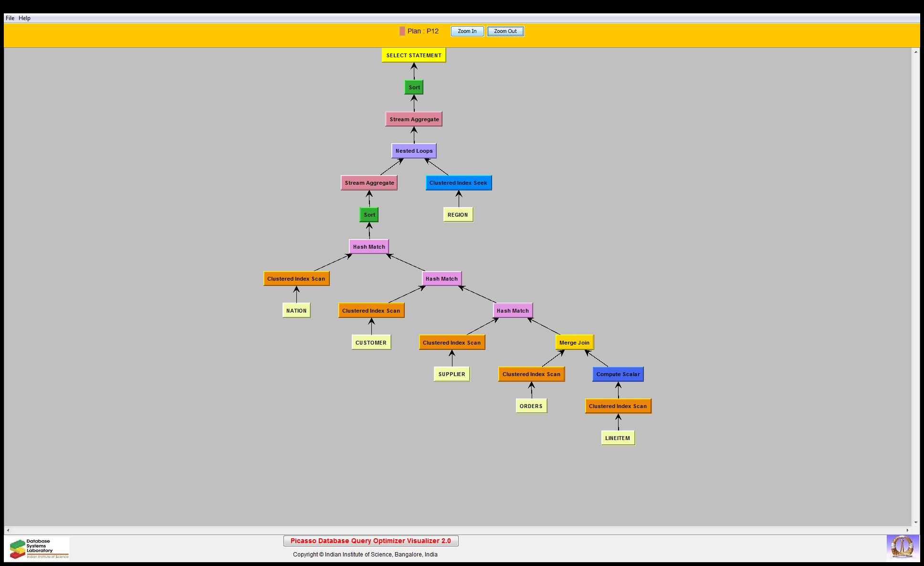Select the SELECT STATEMENT root node
924x566 pixels.
coord(414,55)
